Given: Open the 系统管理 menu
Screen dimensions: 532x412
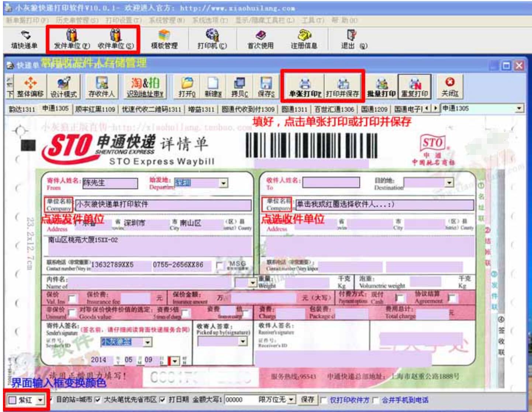Looking at the screenshot, I should 167,20.
